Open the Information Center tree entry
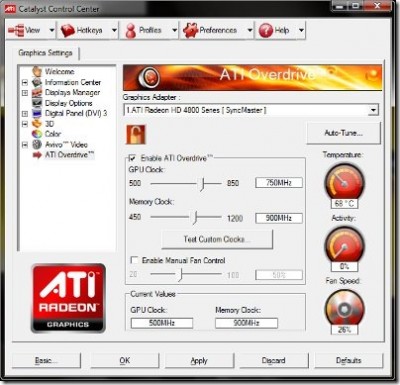This screenshot has width=400, height=385. pyautogui.click(x=73, y=82)
